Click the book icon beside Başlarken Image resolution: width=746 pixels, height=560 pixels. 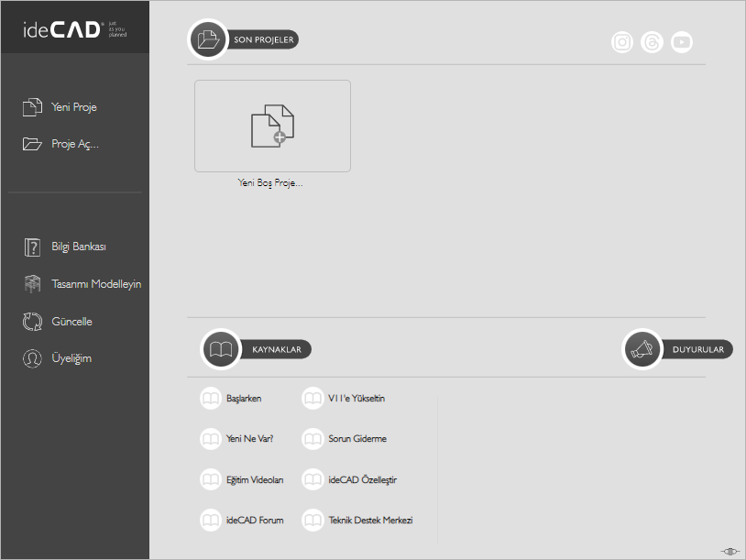pos(211,399)
